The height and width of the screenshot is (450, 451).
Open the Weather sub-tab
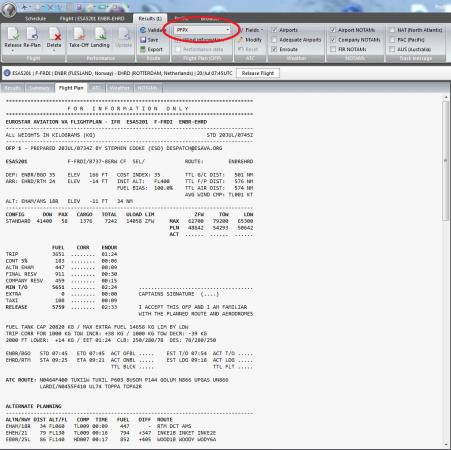(x=119, y=88)
